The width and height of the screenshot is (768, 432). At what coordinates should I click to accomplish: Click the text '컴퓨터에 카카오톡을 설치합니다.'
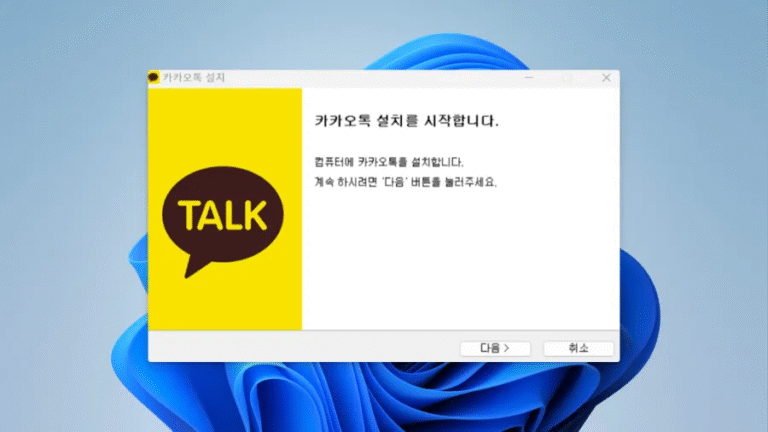(x=389, y=161)
